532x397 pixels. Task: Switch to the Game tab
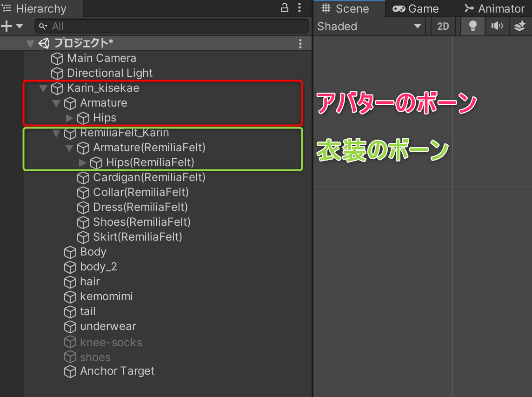click(416, 8)
